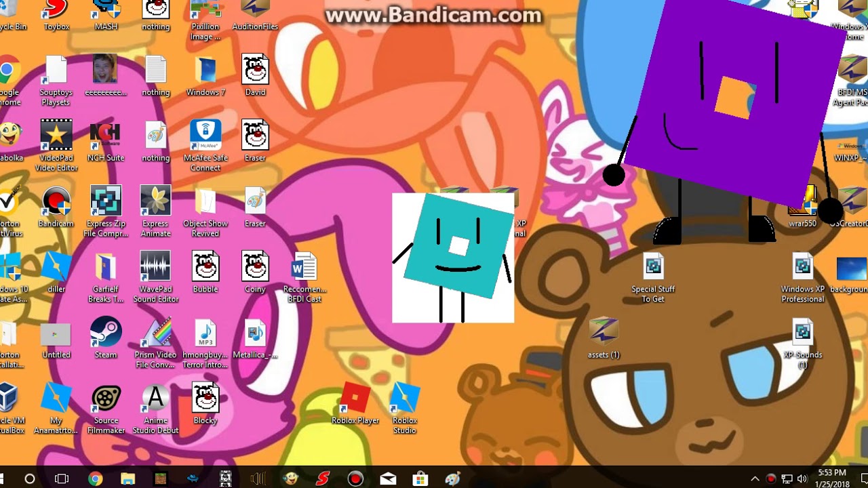Launch Roblox Studio
Screen dimensions: 868x488
click(405, 408)
